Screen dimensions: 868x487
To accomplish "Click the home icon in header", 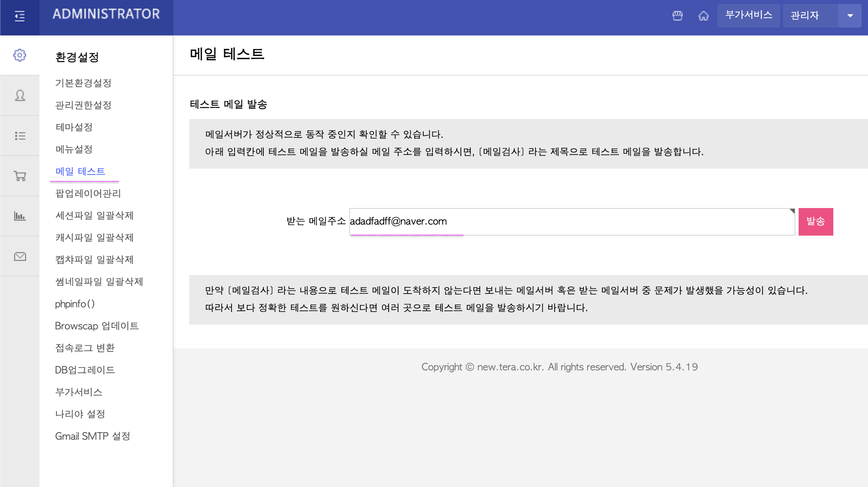I will (x=704, y=16).
